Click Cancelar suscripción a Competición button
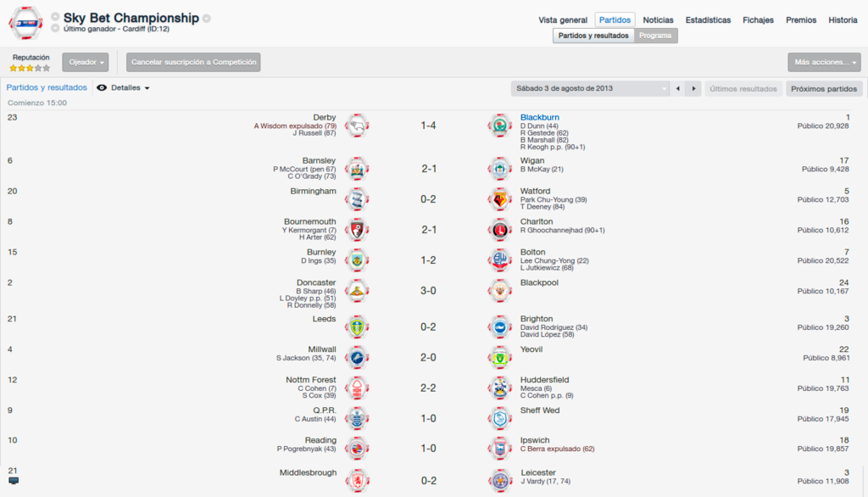The image size is (868, 497). (x=193, y=62)
